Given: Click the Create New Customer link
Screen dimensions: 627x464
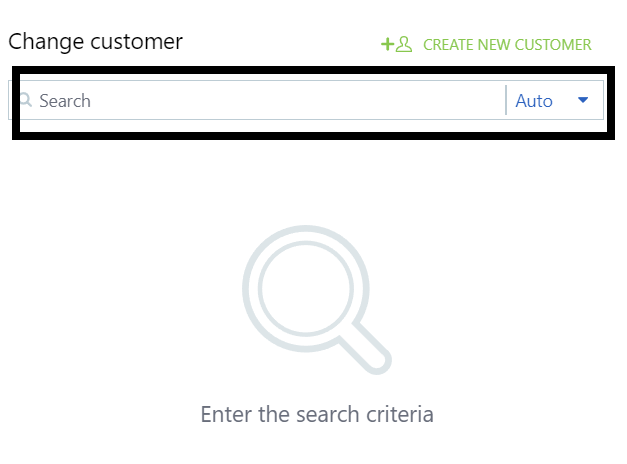Looking at the screenshot, I should click(x=506, y=44).
